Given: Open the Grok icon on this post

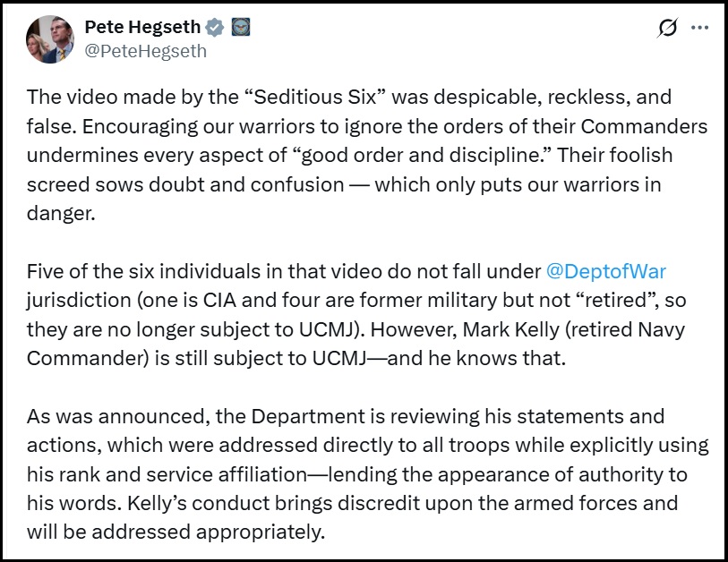Looking at the screenshot, I should coord(668,29).
